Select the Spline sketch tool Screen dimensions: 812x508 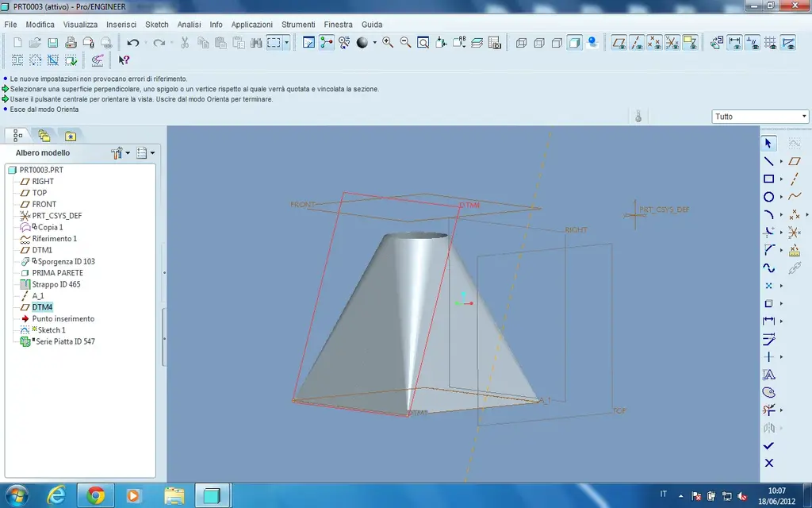768,268
